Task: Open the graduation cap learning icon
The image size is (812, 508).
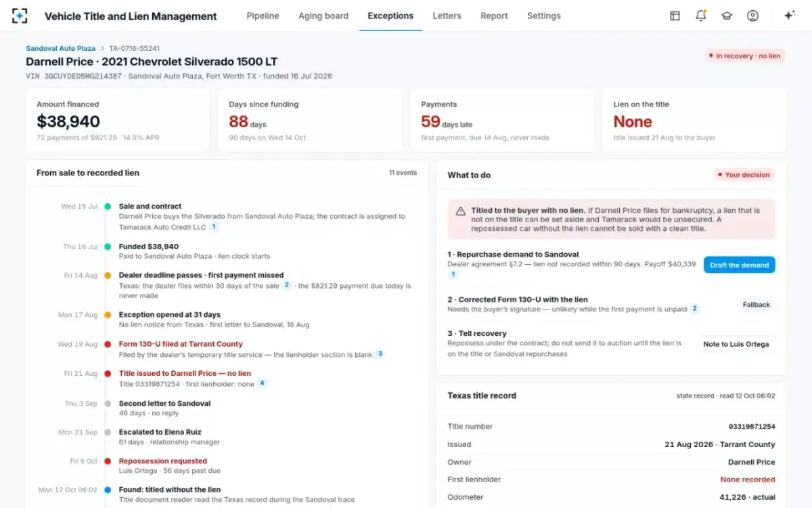Action: point(727,16)
